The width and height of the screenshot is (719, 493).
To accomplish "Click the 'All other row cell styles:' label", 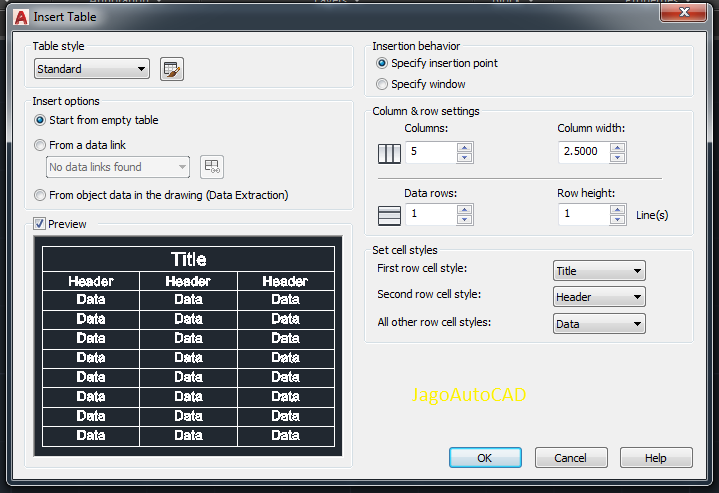I will (434, 322).
